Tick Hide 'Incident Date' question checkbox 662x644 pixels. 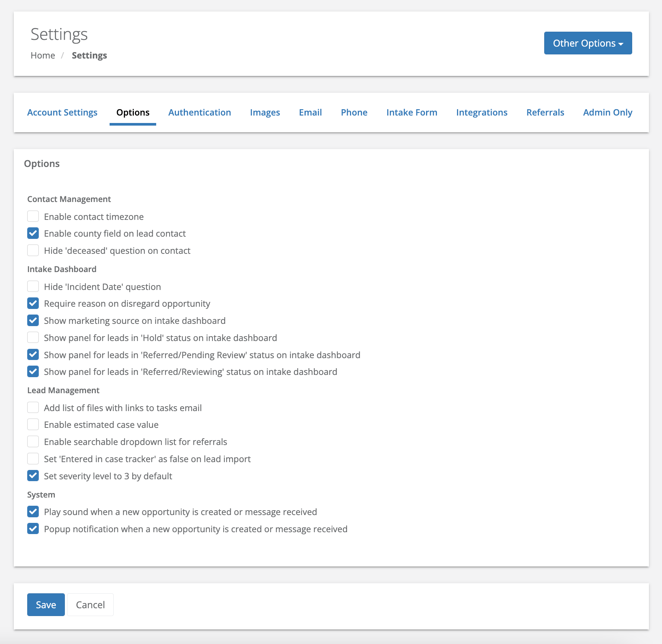[x=33, y=287]
